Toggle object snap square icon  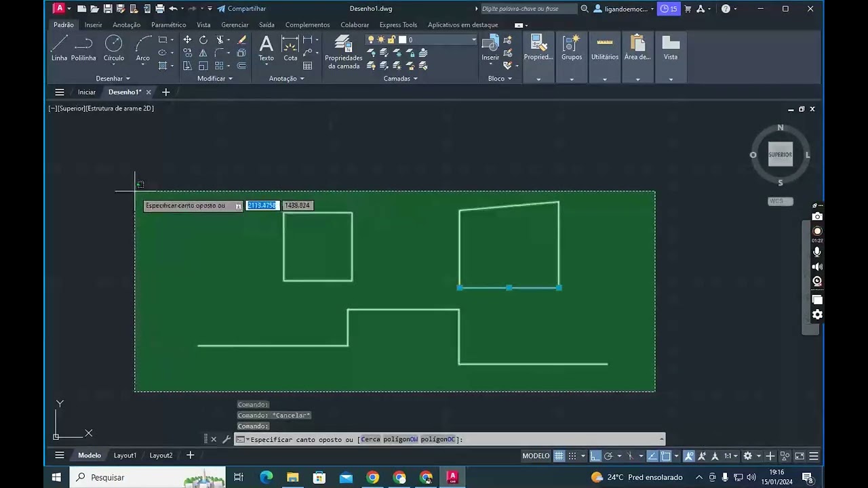pyautogui.click(x=666, y=456)
